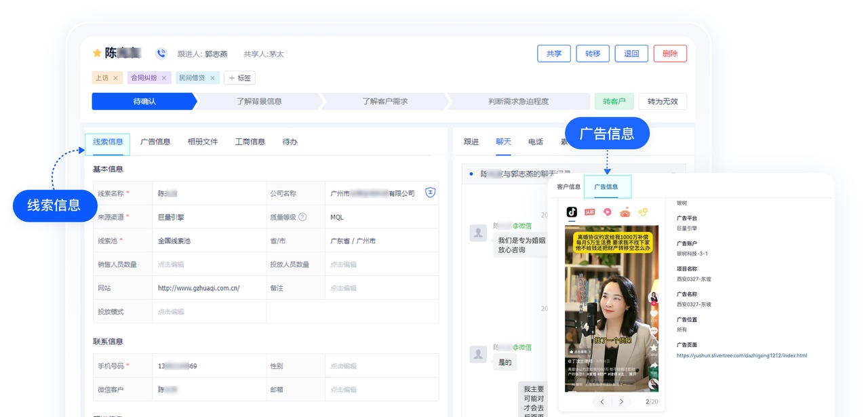
Task: Switch to the 工商信息 tab
Action: coord(250,142)
